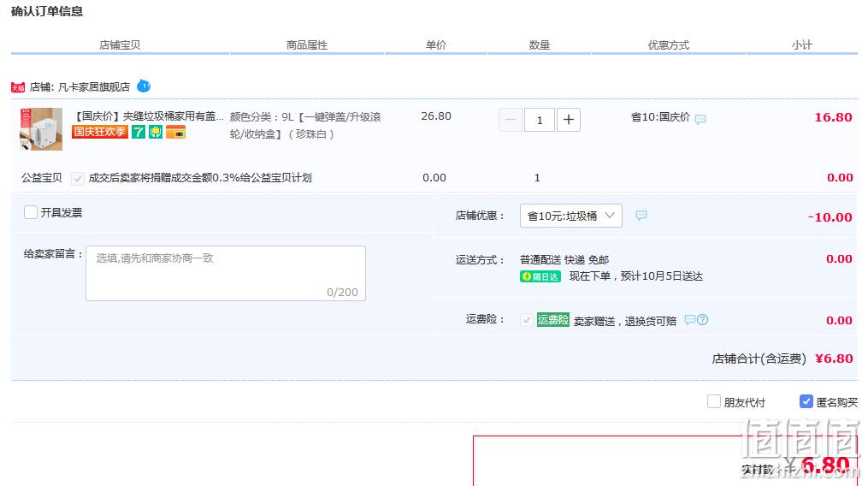
Task: Click the green 运费险 tag
Action: 553,320
